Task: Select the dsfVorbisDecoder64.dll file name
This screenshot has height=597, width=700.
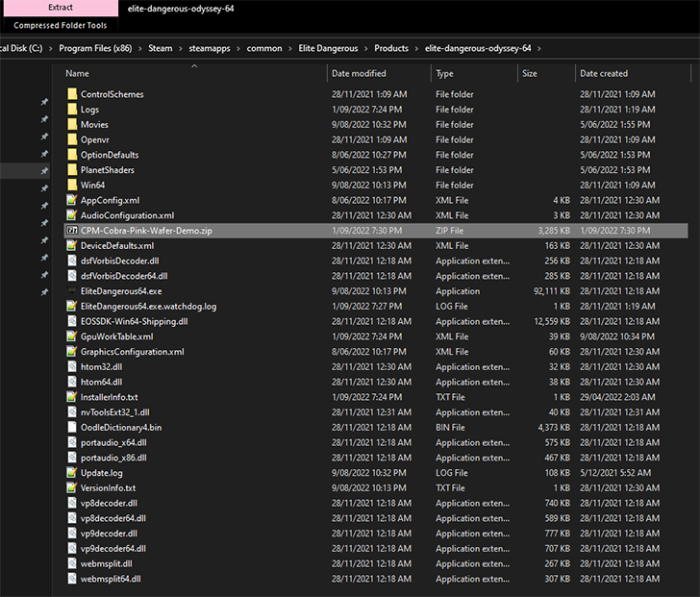Action: click(124, 276)
